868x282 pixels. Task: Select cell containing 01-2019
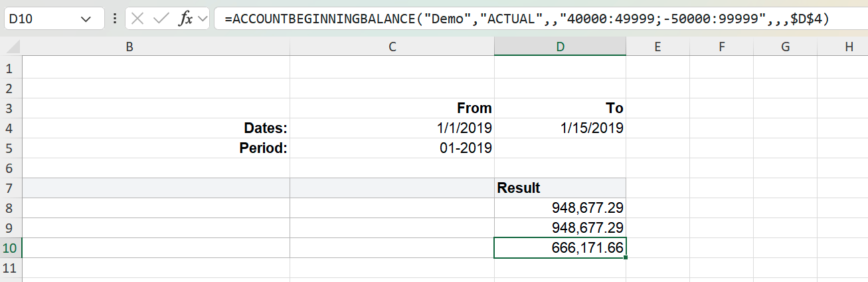(x=392, y=148)
